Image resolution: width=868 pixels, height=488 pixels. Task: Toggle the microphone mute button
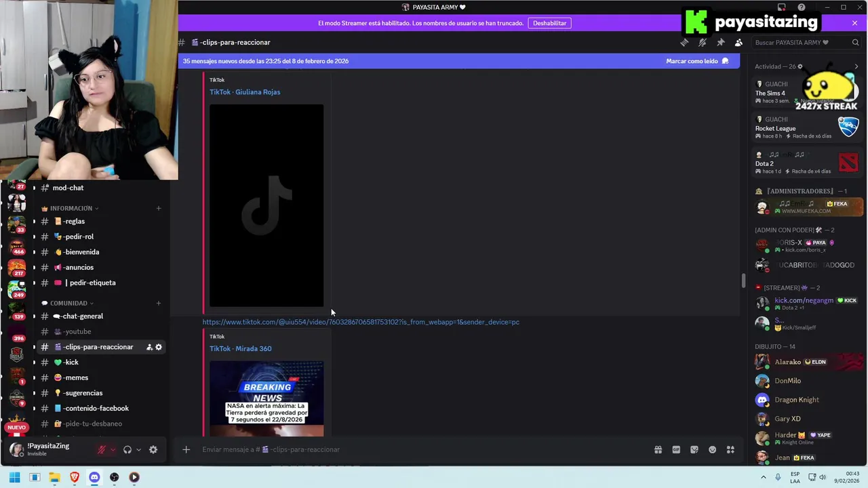[102, 449]
